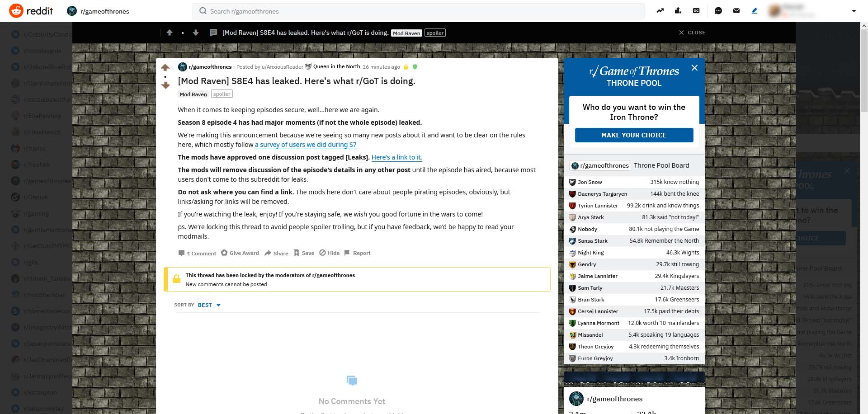Select r/gameofthrones in the left sidebar
This screenshot has width=868, height=414.
pyautogui.click(x=47, y=181)
